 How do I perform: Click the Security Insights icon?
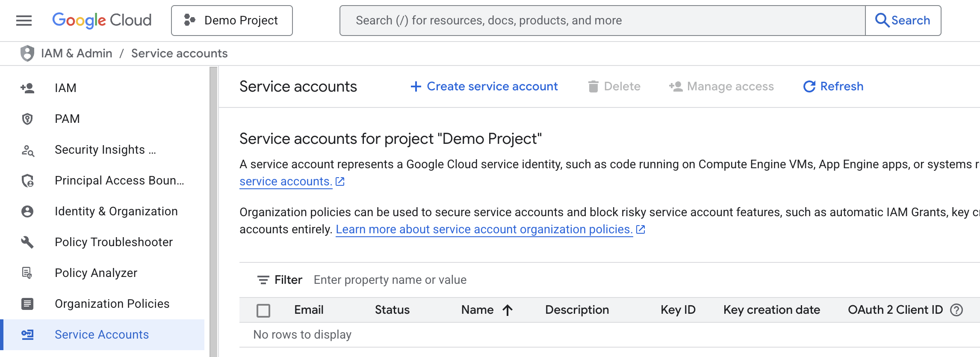[x=27, y=150]
